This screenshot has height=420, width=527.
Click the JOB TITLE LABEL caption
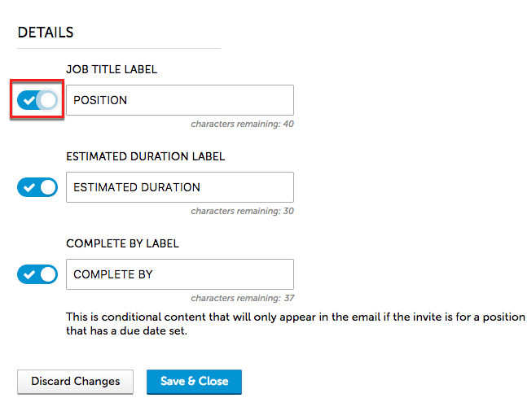[112, 70]
